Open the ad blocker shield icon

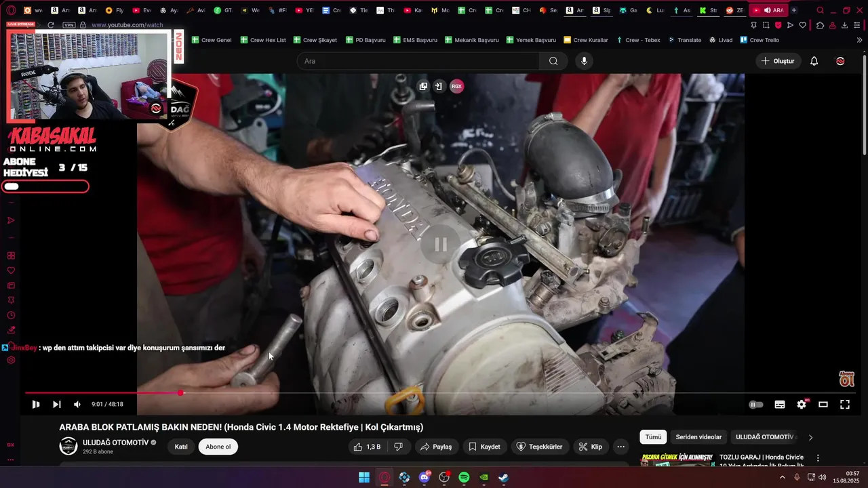coord(778,25)
